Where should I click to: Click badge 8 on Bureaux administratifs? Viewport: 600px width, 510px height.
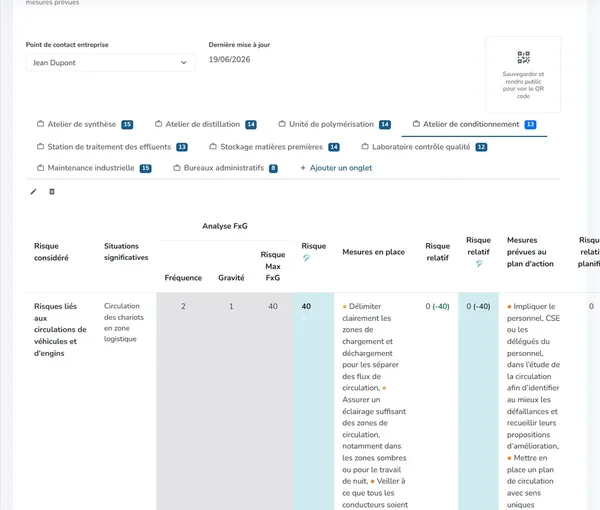[273, 168]
